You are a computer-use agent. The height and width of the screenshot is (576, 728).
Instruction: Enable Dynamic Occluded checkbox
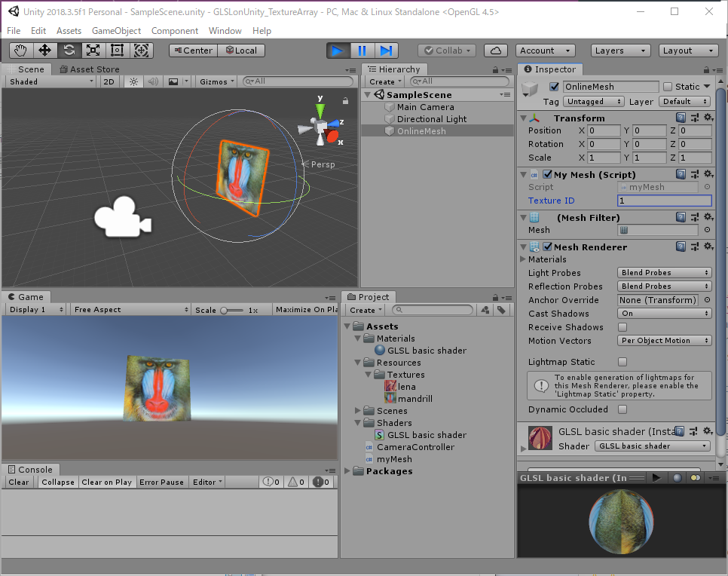[622, 409]
